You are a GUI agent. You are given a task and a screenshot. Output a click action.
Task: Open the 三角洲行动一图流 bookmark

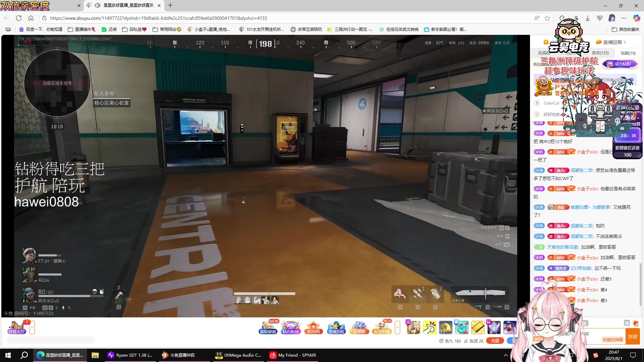(350, 29)
